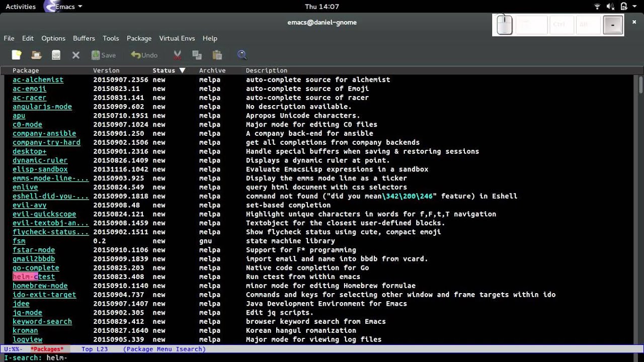Image resolution: width=644 pixels, height=362 pixels.
Task: Click the Paste clipboard icon
Action: 217,55
